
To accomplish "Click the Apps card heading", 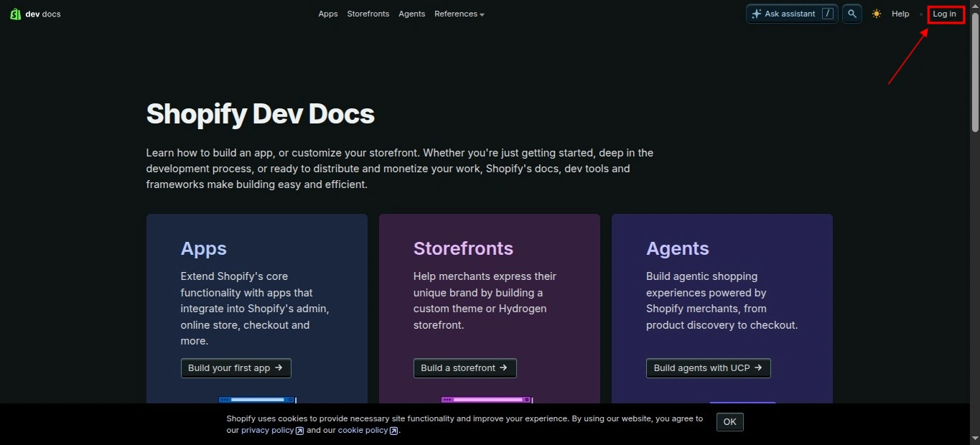I will tap(204, 248).
